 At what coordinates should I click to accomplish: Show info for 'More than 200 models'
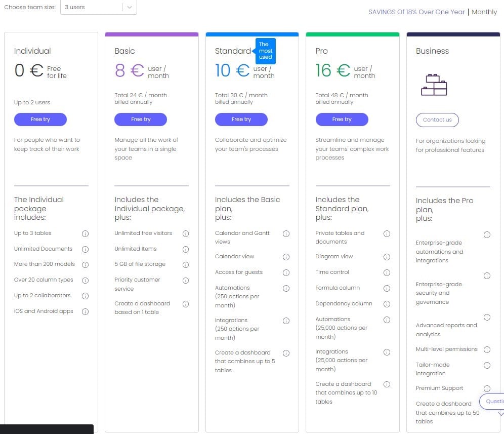tap(85, 265)
